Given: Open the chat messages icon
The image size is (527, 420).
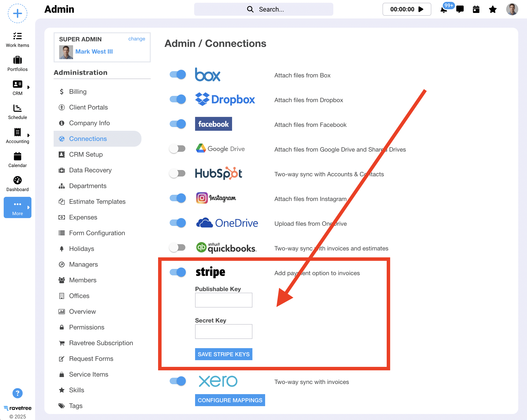Looking at the screenshot, I should pos(460,9).
